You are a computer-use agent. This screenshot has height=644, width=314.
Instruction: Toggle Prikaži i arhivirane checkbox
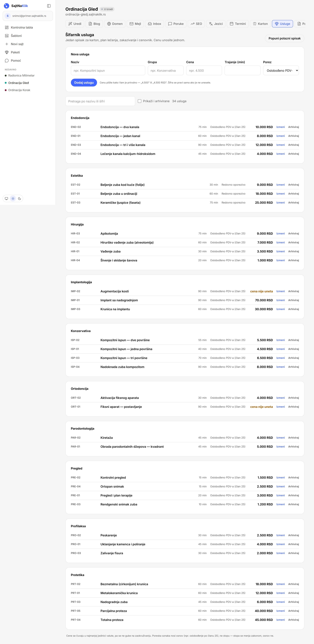(140, 101)
